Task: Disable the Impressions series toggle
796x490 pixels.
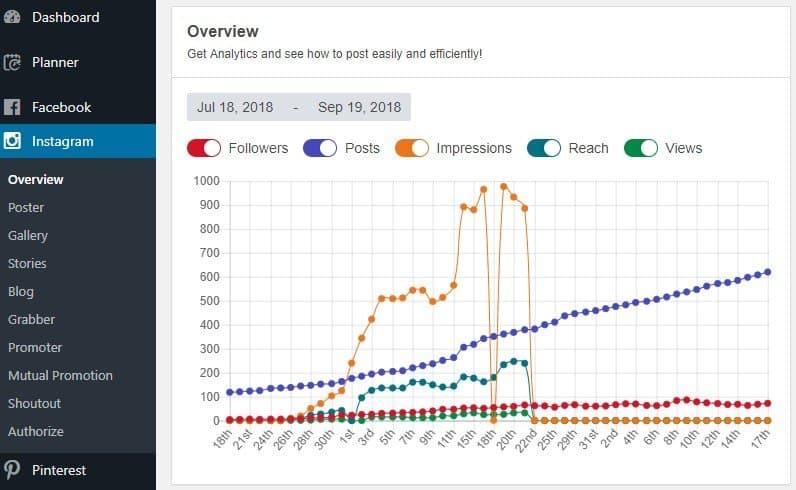Action: pyautogui.click(x=412, y=148)
